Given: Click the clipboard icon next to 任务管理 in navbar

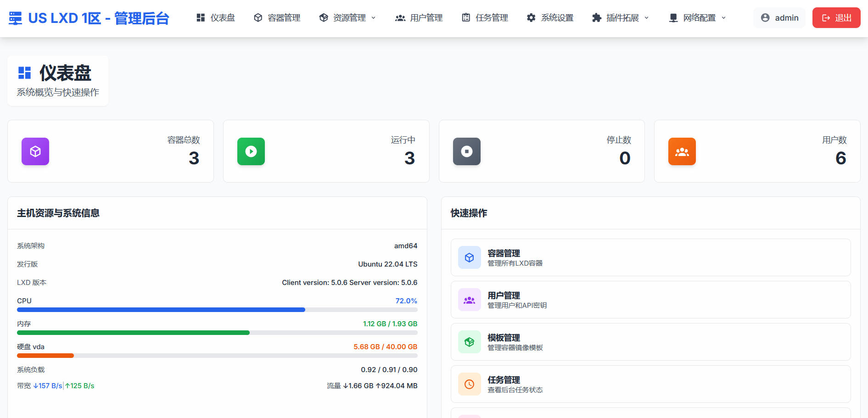Looking at the screenshot, I should (x=466, y=18).
